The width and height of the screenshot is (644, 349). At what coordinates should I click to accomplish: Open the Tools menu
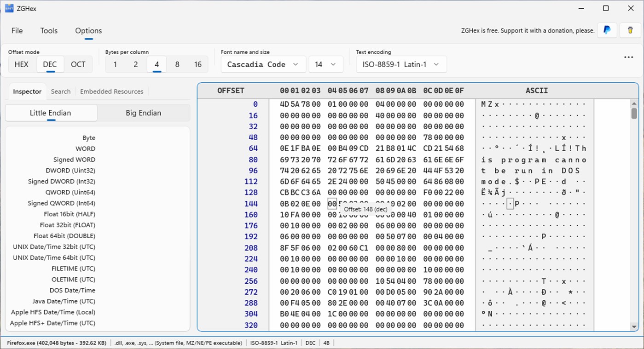49,31
